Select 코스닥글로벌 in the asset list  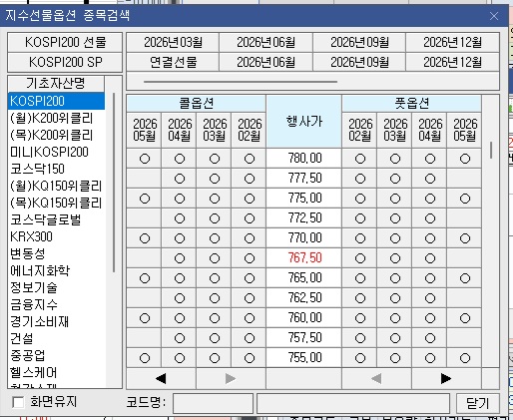(56, 219)
